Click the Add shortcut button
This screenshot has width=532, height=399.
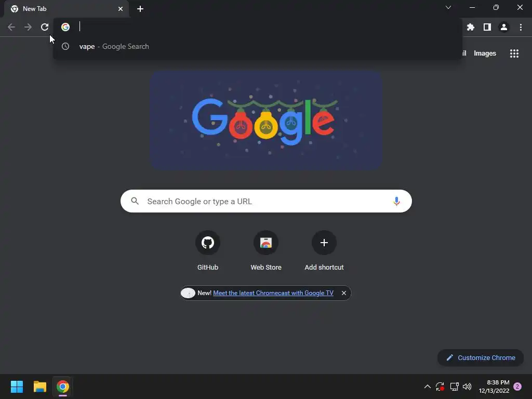point(324,250)
